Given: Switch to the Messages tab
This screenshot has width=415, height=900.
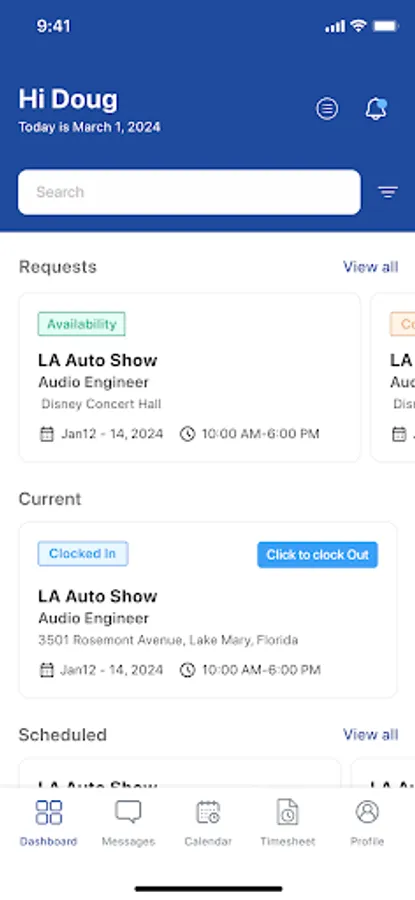Looking at the screenshot, I should (128, 823).
